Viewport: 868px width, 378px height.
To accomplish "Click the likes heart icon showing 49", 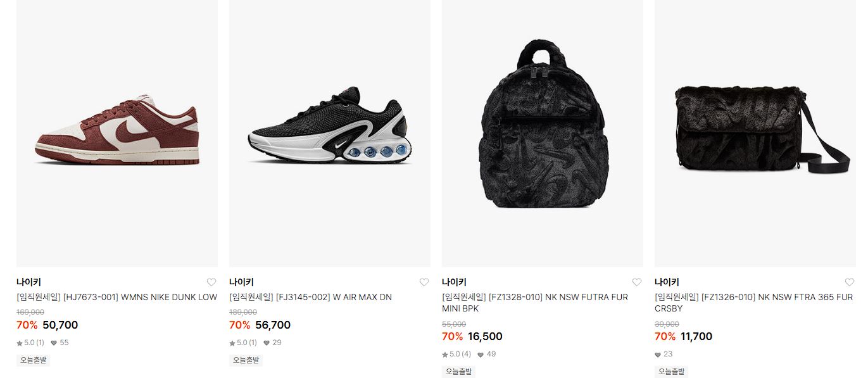I will 481,355.
